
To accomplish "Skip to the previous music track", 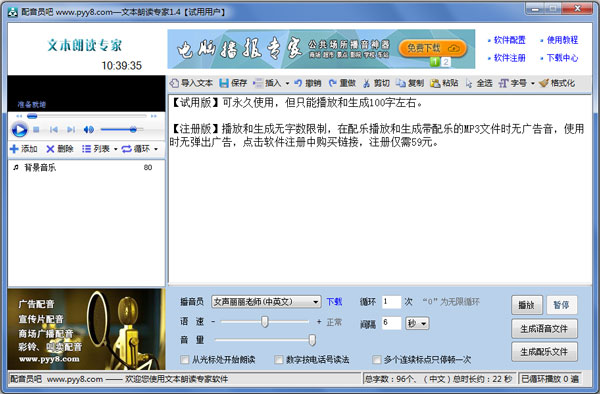I will point(54,130).
